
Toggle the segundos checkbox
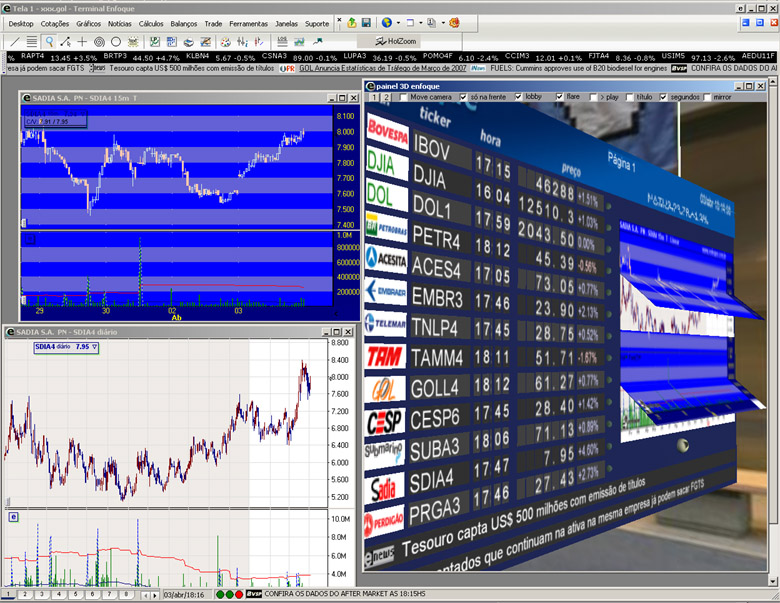[663, 97]
